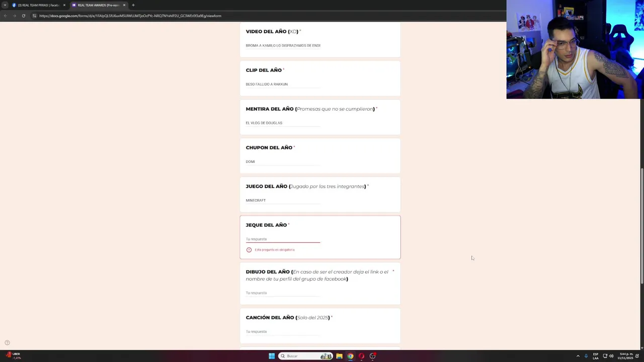Click the 'CLIP DEL AÑO' question title
The image size is (644, 362).
[264, 70]
